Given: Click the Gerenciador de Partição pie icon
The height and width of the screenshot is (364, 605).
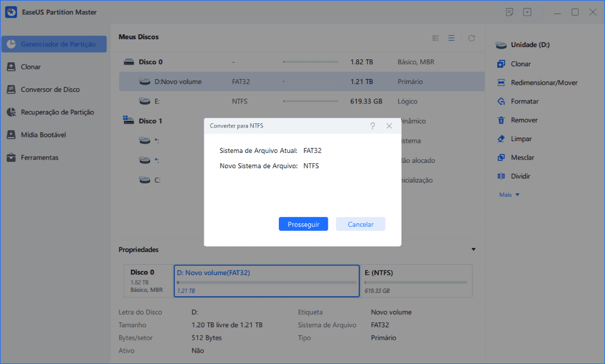Looking at the screenshot, I should (x=11, y=44).
